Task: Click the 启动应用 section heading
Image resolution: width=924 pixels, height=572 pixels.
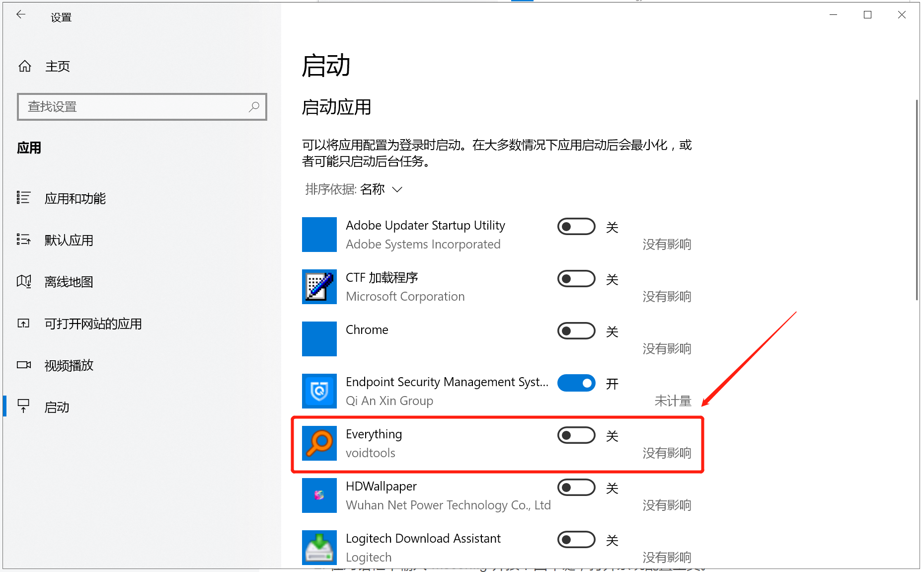Action: click(337, 107)
